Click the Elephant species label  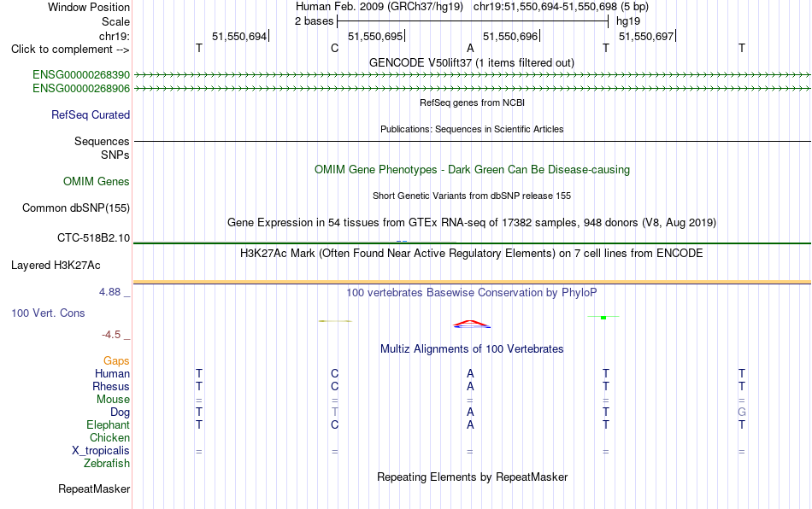[x=109, y=424]
